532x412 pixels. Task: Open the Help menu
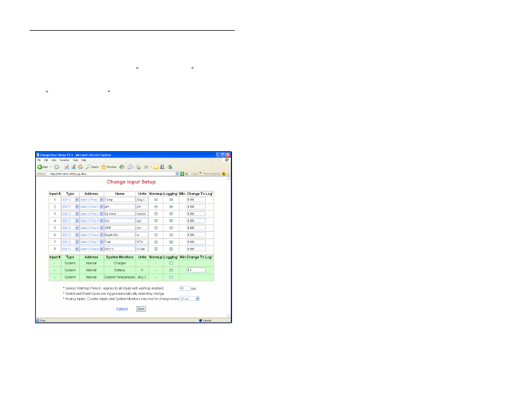(84, 160)
